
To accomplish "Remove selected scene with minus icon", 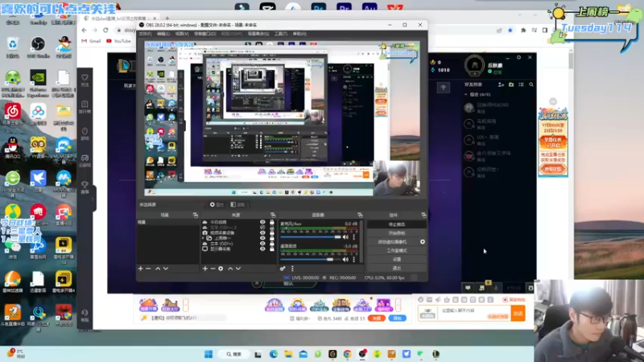I will 148,269.
